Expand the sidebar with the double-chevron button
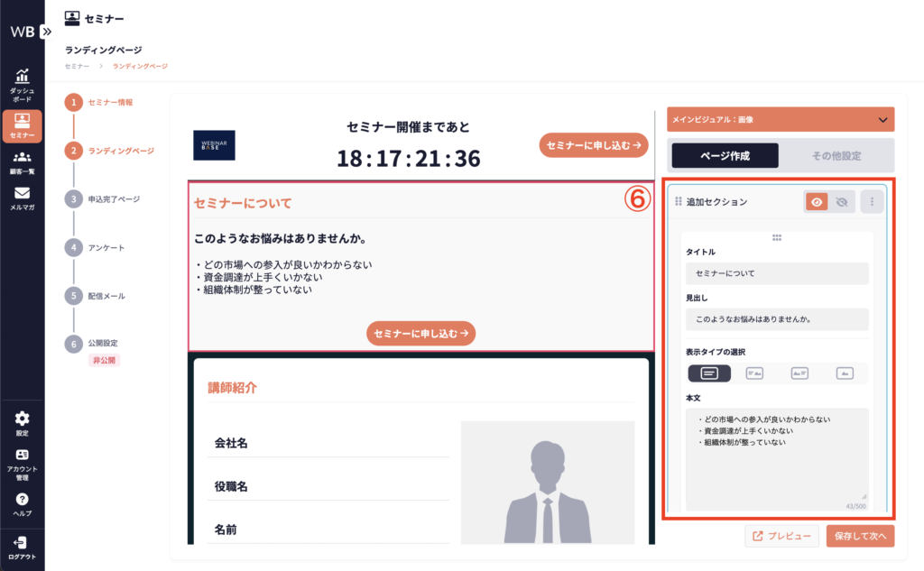This screenshot has height=571, width=924. (46, 31)
